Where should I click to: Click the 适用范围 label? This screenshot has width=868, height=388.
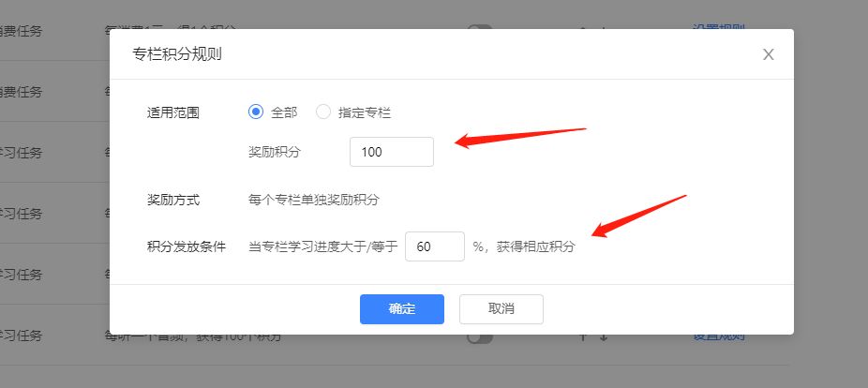coord(173,112)
